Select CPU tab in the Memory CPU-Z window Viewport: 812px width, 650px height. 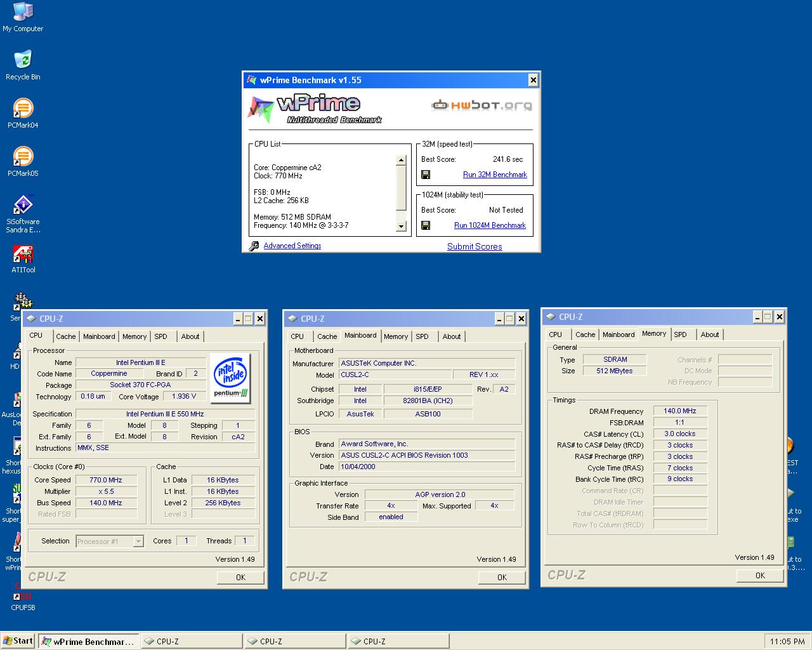point(556,335)
